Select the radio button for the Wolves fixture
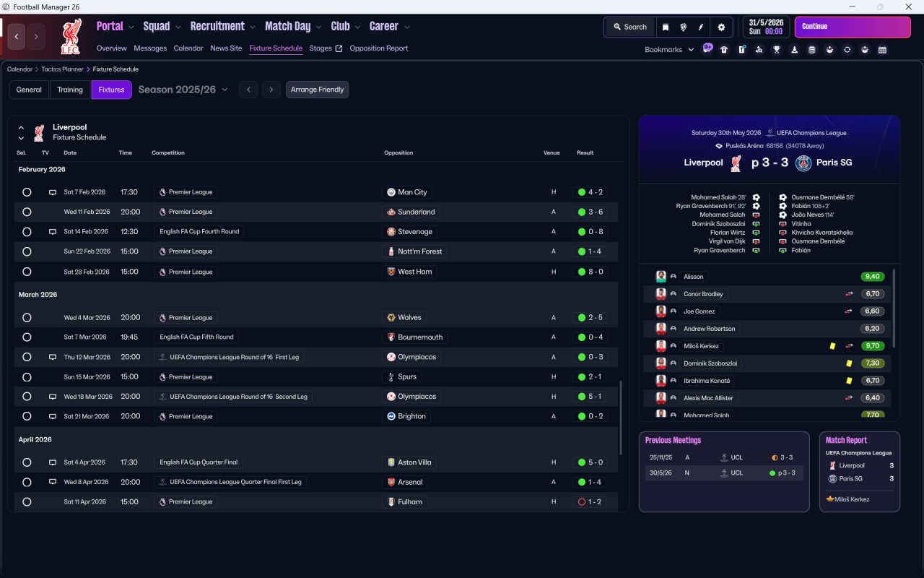The height and width of the screenshot is (578, 924). 27,318
